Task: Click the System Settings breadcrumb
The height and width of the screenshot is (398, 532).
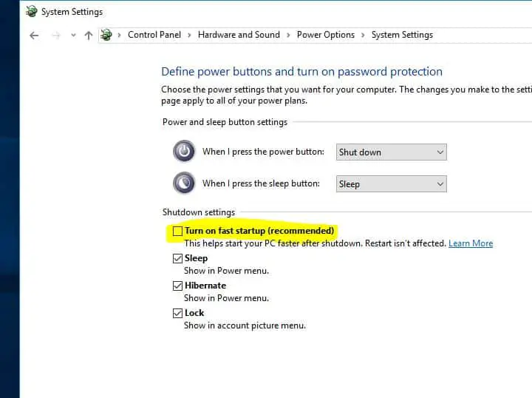Action: click(402, 35)
